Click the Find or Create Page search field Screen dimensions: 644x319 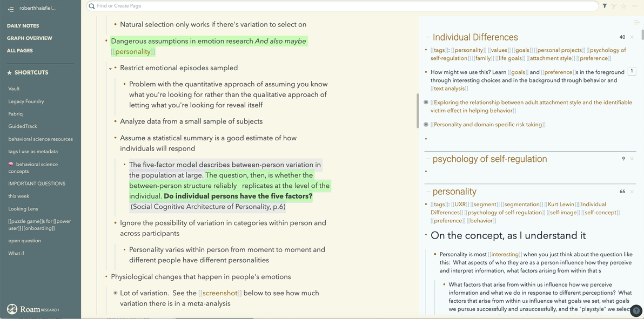point(346,6)
